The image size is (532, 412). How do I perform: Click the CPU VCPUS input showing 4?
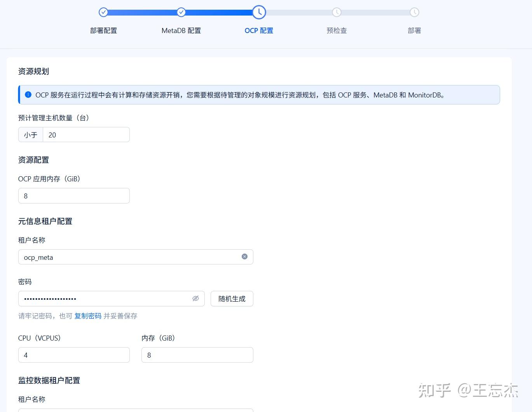74,355
